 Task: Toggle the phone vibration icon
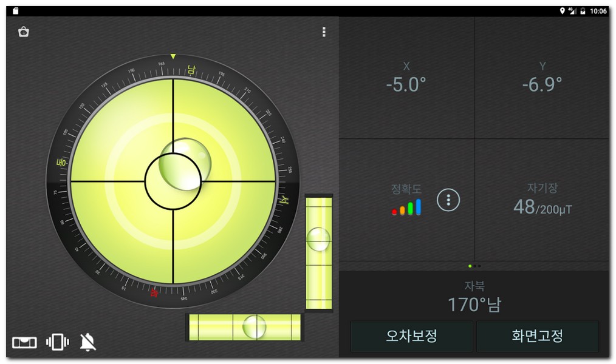pyautogui.click(x=57, y=342)
